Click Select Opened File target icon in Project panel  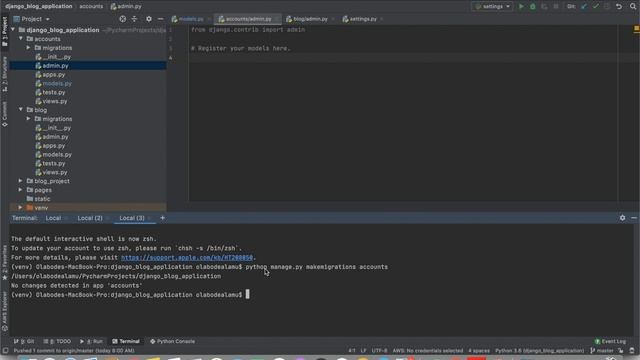pos(122,19)
